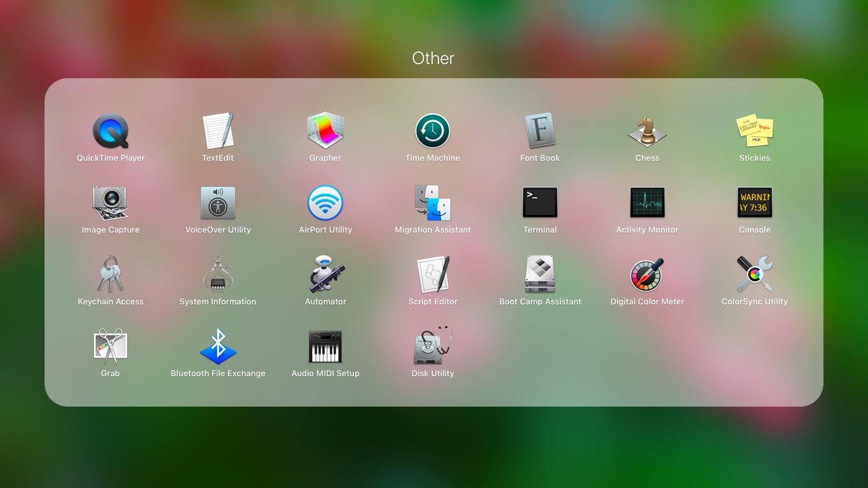Screen dimensions: 868x488
Task: Launch Audio MIDI Setup
Action: [325, 346]
